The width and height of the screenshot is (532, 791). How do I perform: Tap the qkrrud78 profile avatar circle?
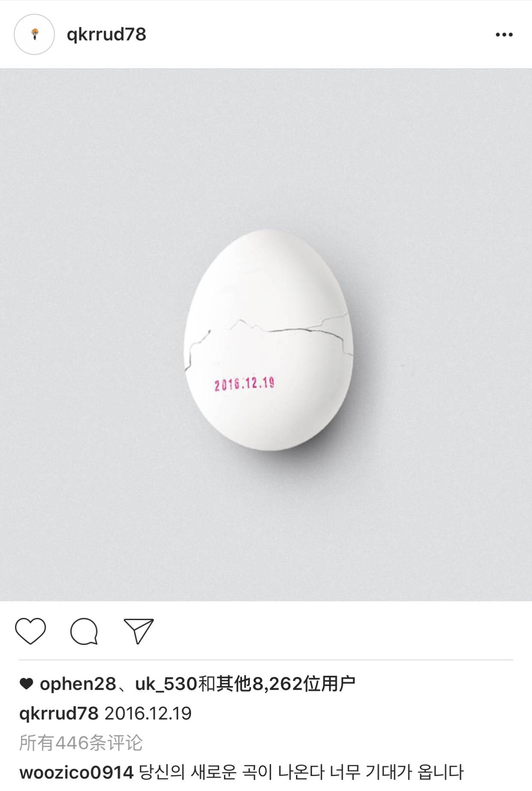coord(34,34)
